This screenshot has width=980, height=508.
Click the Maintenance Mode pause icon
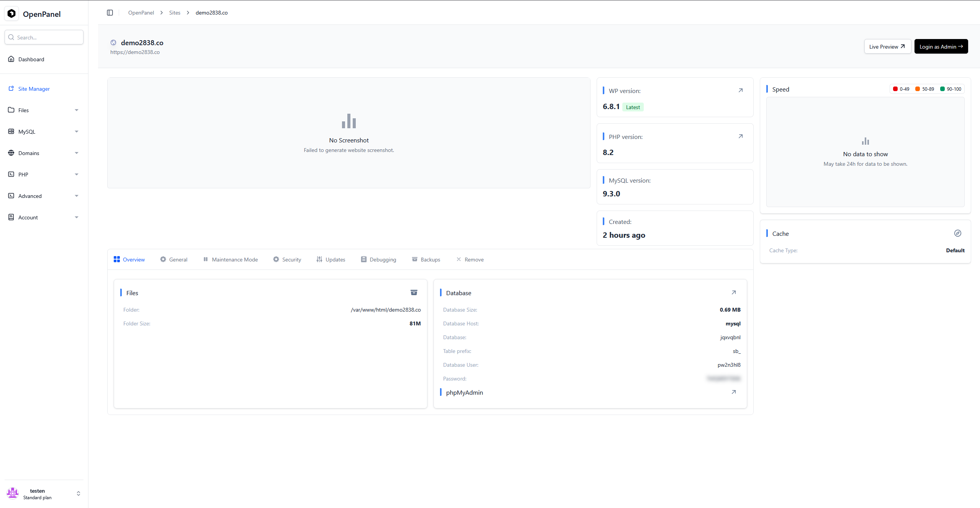tap(206, 259)
